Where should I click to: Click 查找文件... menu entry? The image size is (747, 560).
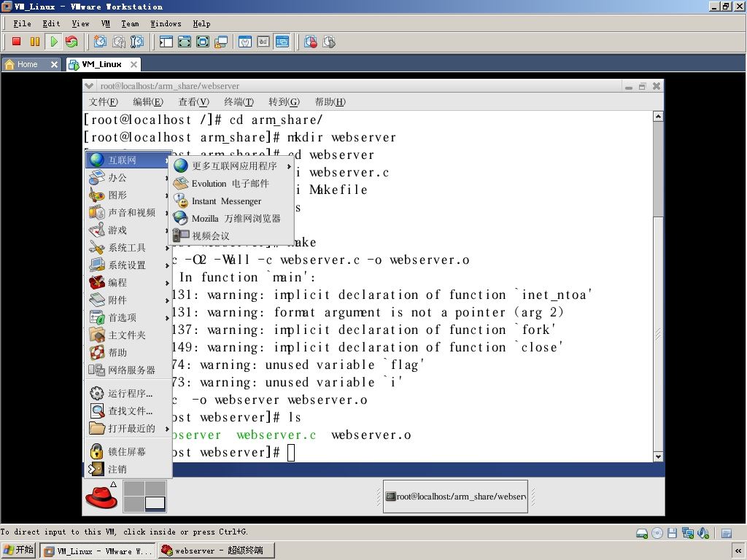click(128, 411)
